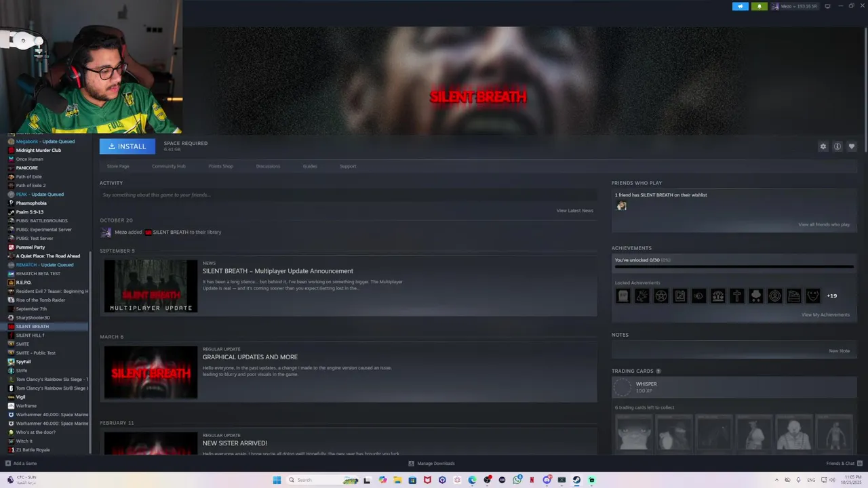
Task: Click the New Note button
Action: pyautogui.click(x=839, y=351)
